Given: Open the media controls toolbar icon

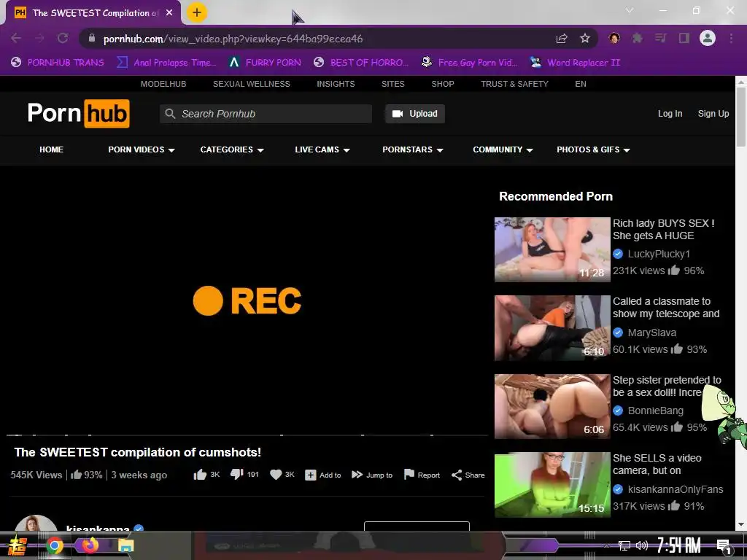Looking at the screenshot, I should click(x=660, y=38).
